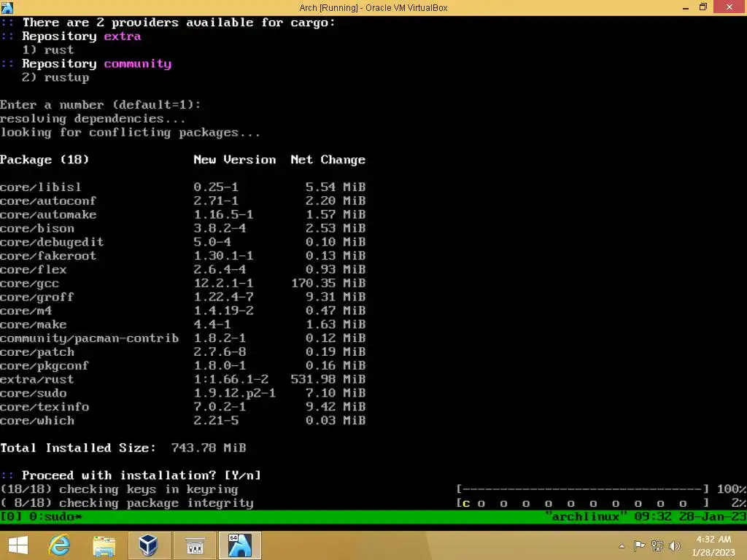Click the 'core/make' package name
Image resolution: width=747 pixels, height=560 pixels.
33,324
